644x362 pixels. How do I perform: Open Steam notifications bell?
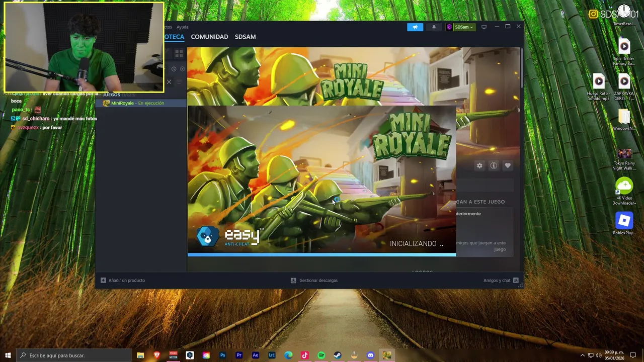click(x=434, y=27)
